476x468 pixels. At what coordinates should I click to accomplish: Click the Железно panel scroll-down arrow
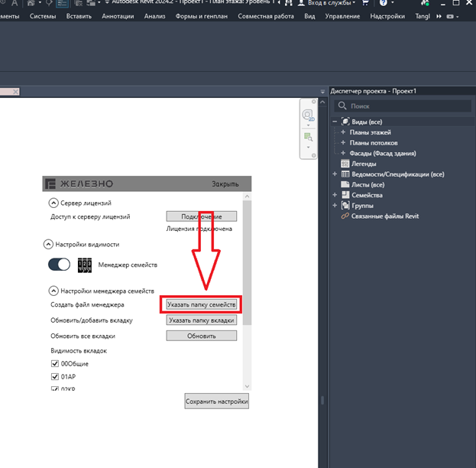click(247, 386)
